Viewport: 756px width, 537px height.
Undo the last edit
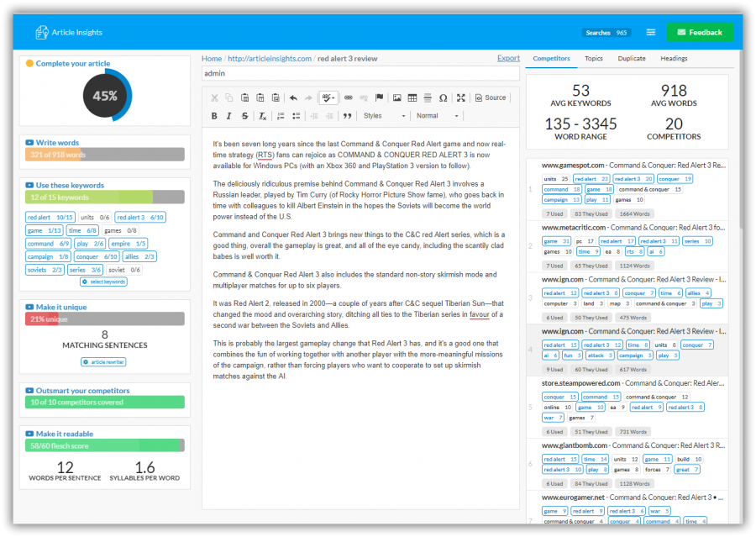click(x=293, y=98)
